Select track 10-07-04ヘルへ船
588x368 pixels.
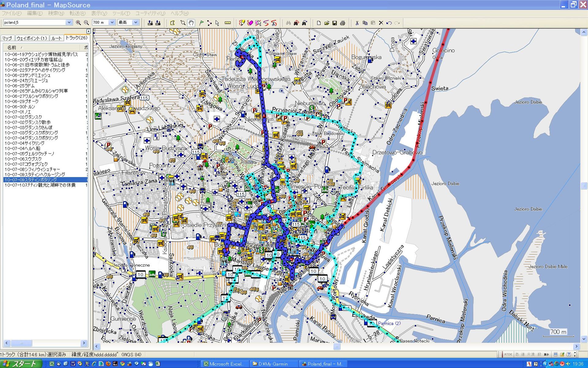pos(22,148)
